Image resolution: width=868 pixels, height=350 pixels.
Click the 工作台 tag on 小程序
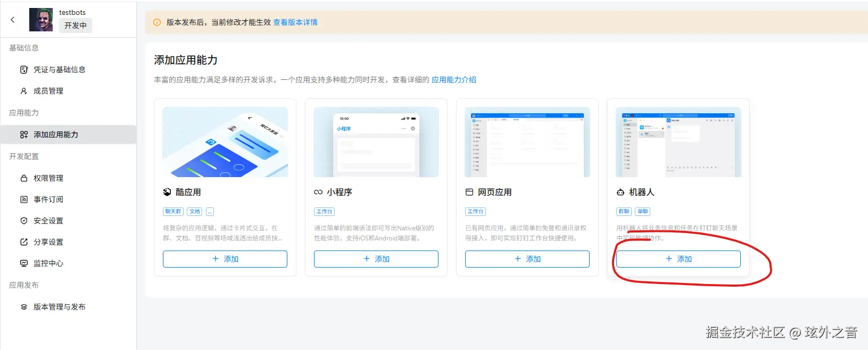324,212
